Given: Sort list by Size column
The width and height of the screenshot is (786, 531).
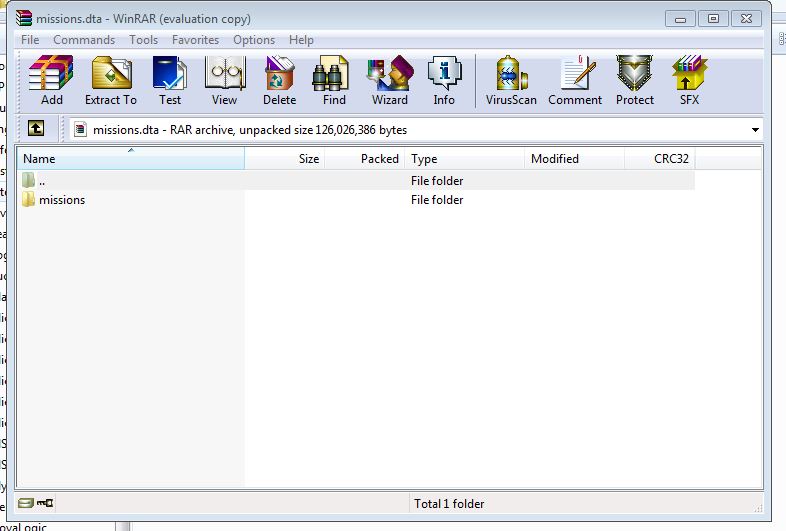Looking at the screenshot, I should tap(285, 158).
